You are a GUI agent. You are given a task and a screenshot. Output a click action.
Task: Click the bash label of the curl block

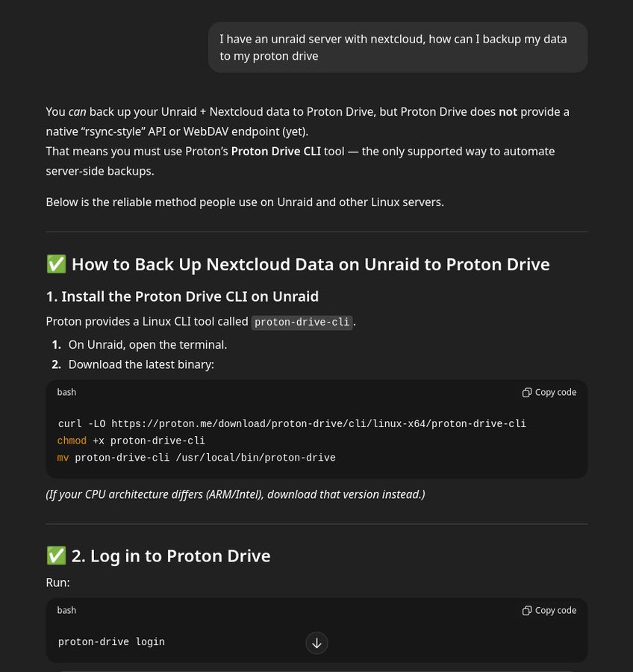66,392
